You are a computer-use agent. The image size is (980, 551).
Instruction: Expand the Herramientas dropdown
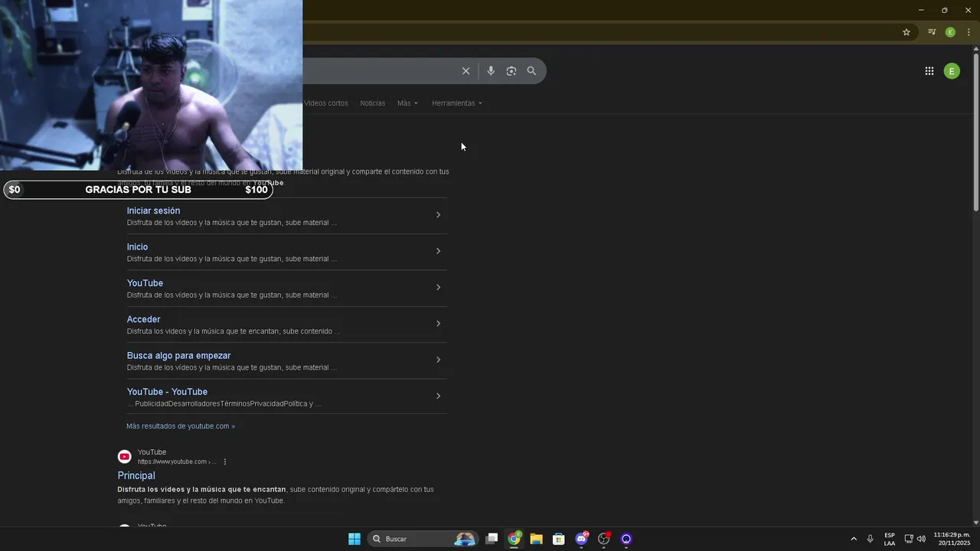pos(457,103)
